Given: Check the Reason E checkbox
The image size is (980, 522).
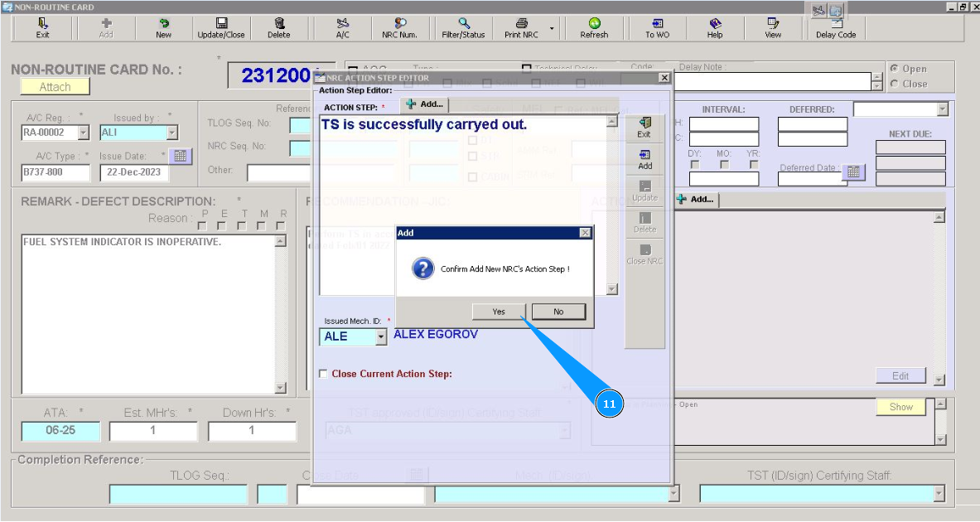Looking at the screenshot, I should point(222,225).
